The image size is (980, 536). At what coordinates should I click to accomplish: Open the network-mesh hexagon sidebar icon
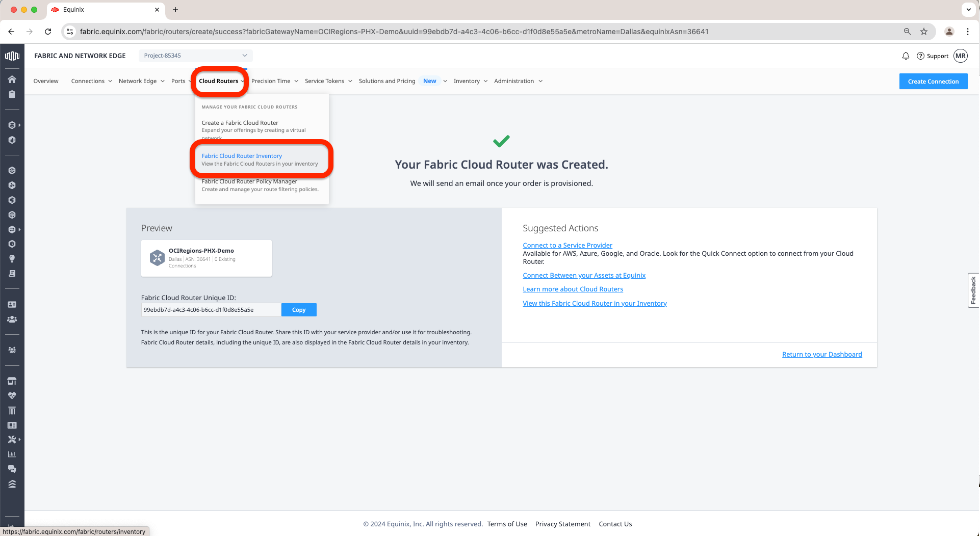12,171
